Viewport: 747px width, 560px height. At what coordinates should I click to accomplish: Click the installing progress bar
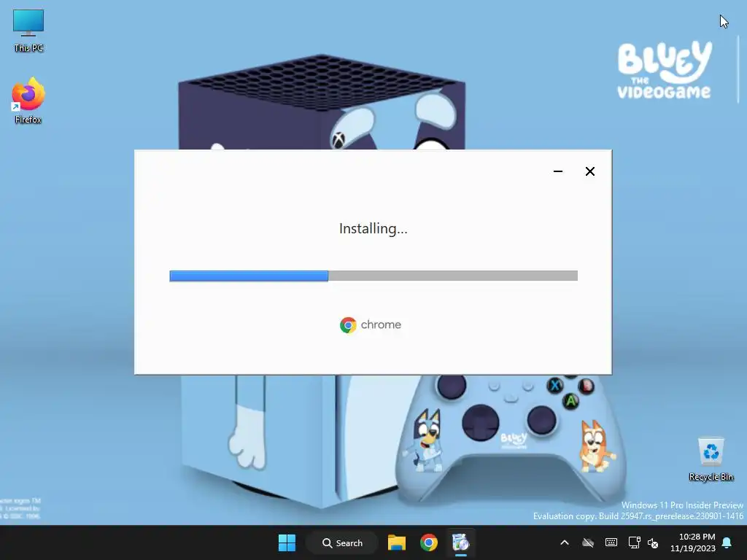click(373, 276)
